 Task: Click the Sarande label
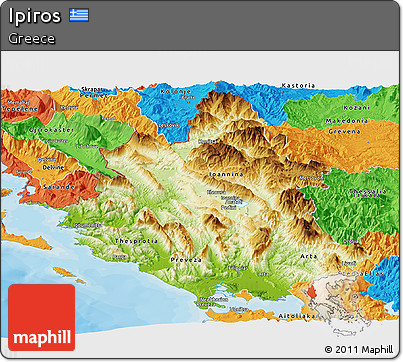click(x=59, y=187)
